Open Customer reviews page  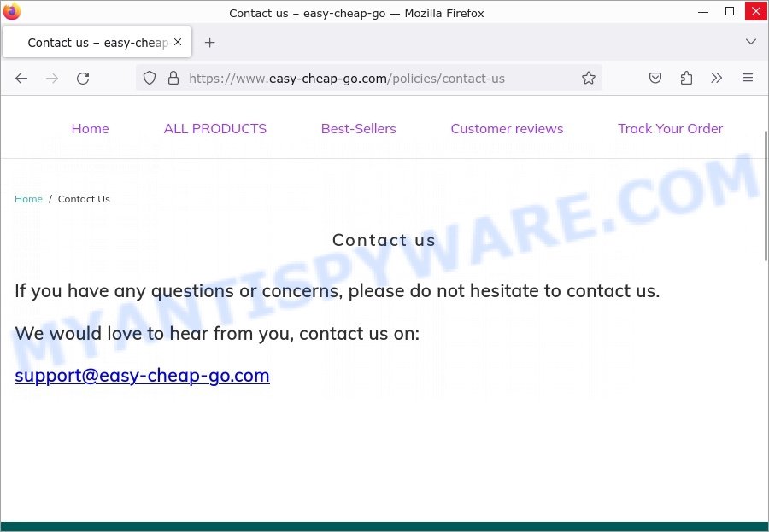pos(507,128)
